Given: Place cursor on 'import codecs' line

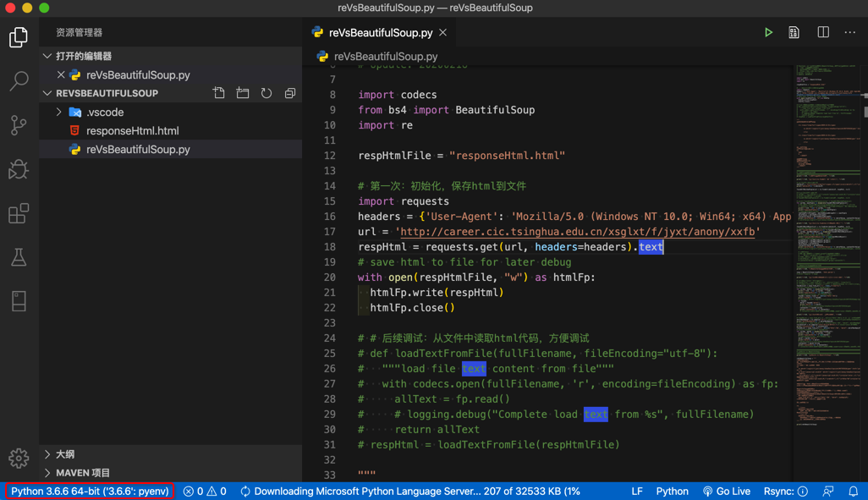Looking at the screenshot, I should (x=397, y=95).
